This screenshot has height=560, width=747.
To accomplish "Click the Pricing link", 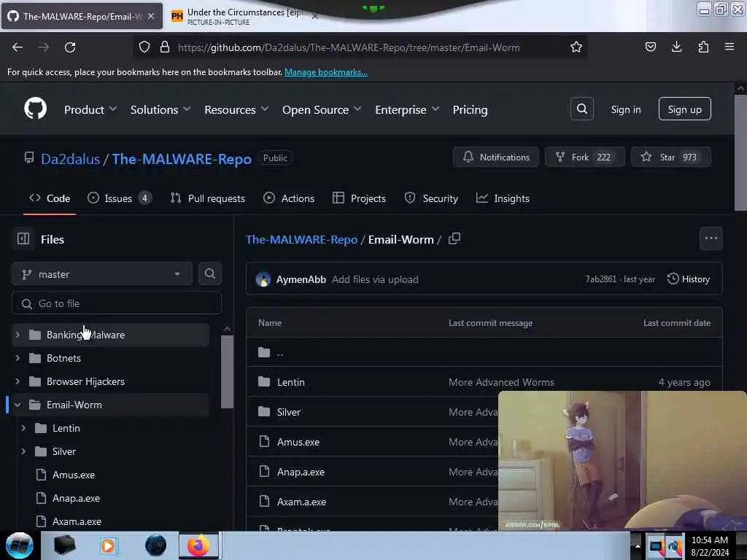I will pyautogui.click(x=470, y=109).
